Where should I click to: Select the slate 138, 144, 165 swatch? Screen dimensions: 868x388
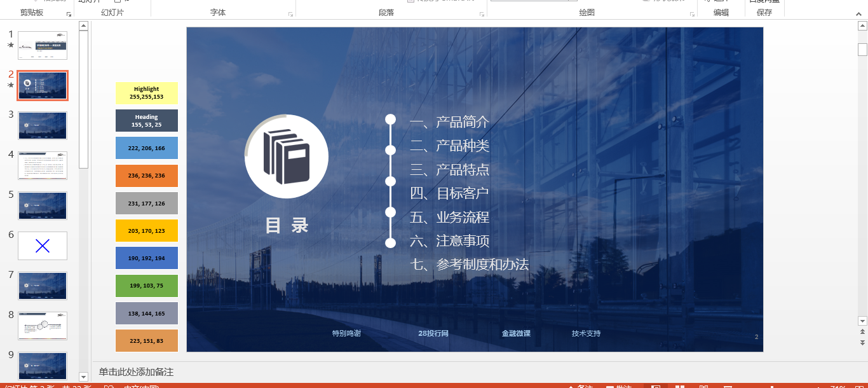point(147,314)
